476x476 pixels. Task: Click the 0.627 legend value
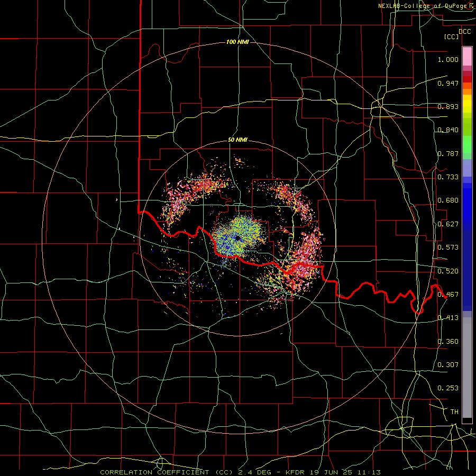448,224
